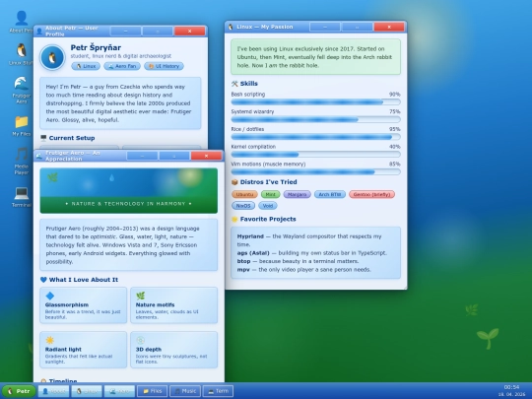The height and width of the screenshot is (399, 532).
Task: Maximize the Frutiger Aero Appreciation window
Action: 174,156
